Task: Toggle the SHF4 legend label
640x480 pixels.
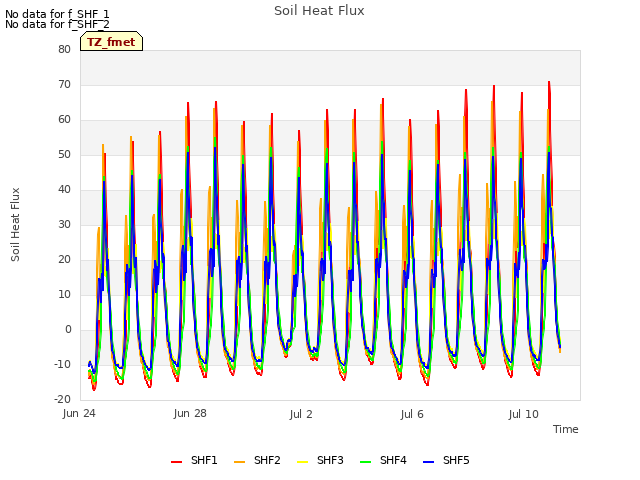Action: pyautogui.click(x=393, y=460)
